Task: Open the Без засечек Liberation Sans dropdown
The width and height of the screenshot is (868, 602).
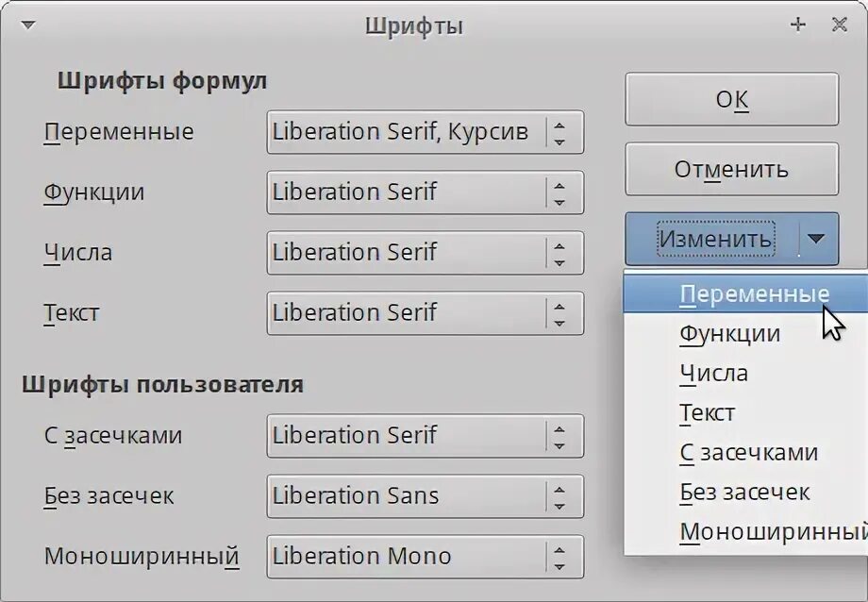Action: click(x=560, y=496)
